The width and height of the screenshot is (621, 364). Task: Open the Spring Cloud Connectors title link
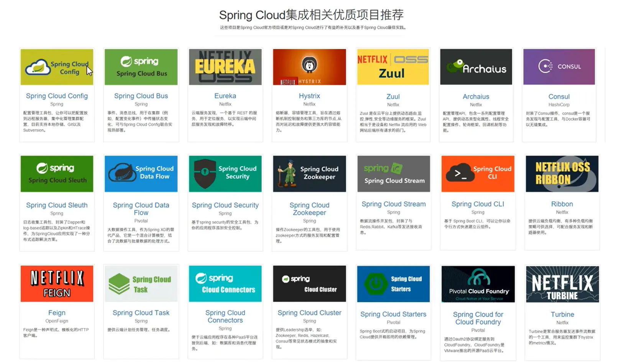point(225,316)
